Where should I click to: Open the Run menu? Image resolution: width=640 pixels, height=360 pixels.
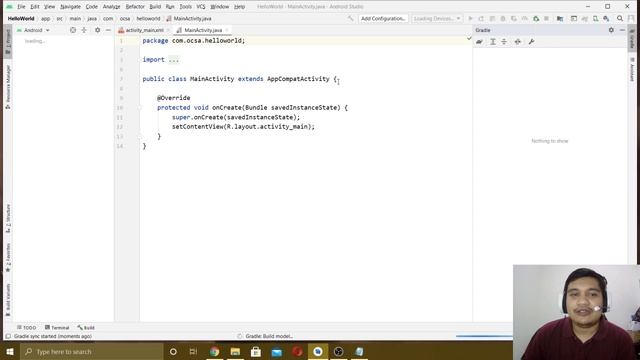(170, 7)
